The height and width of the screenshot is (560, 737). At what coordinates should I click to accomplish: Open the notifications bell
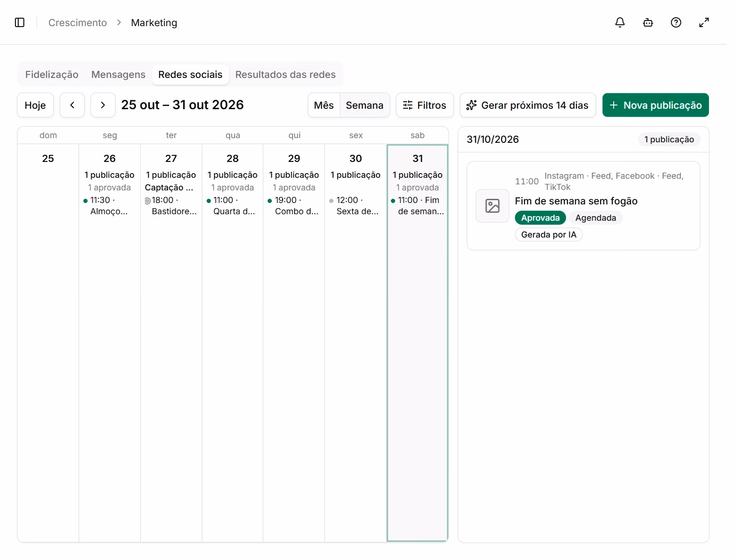(620, 22)
